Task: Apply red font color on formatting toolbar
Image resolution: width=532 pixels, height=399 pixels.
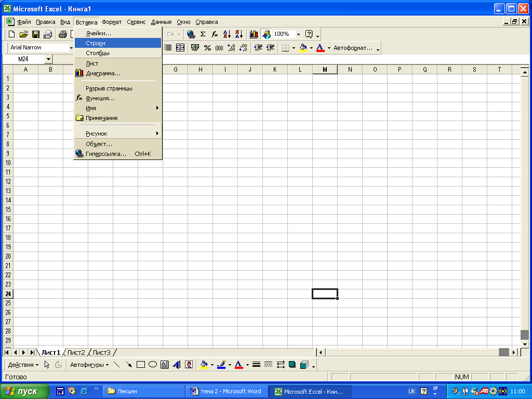Action: pyautogui.click(x=320, y=48)
